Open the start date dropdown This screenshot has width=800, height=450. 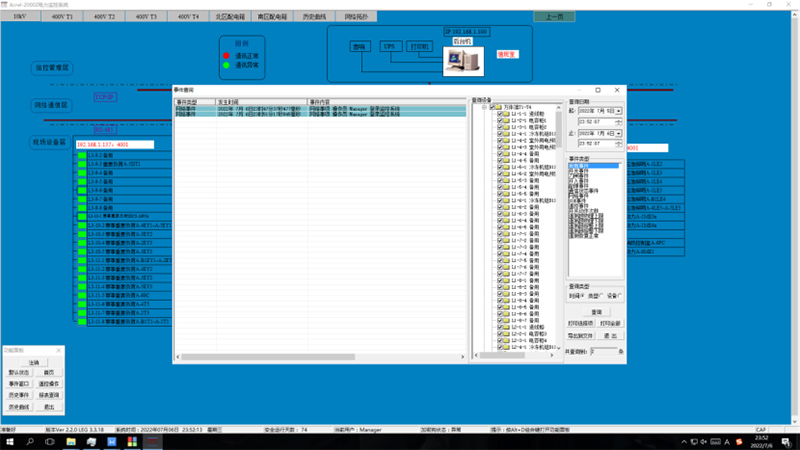click(619, 111)
